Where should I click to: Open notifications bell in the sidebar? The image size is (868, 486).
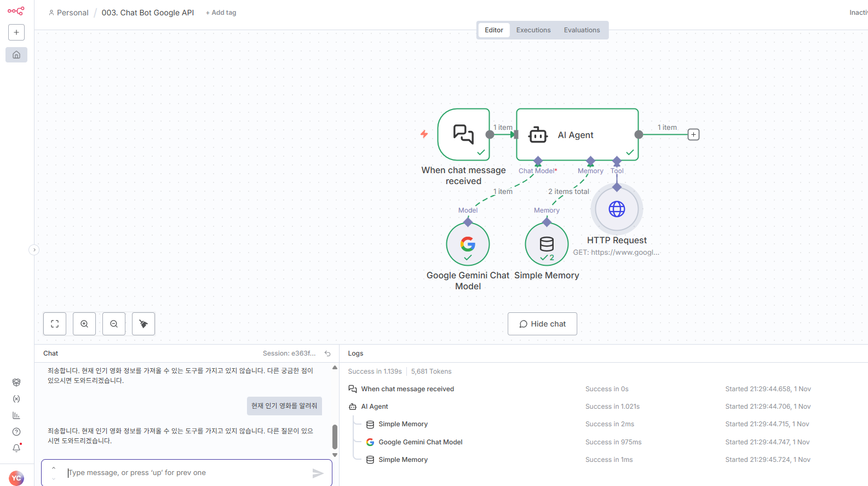[x=16, y=448]
